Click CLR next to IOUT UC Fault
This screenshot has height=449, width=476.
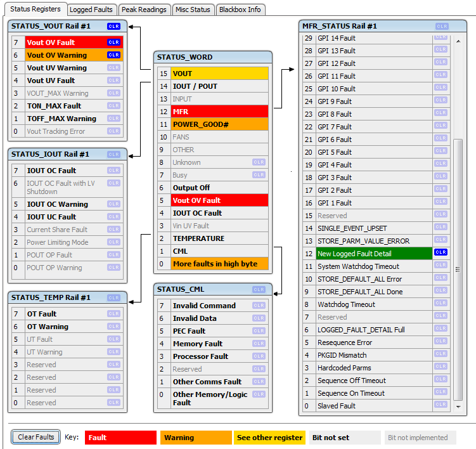pos(113,217)
